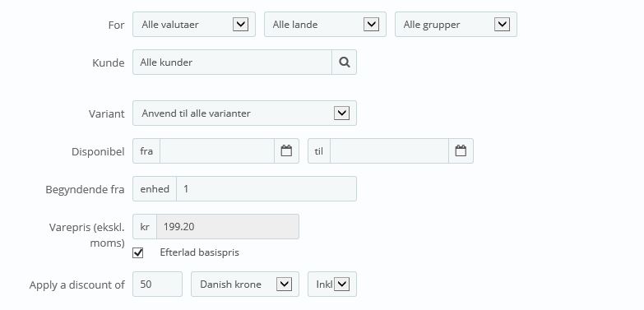Click the Varepris 199.20 price field
644x310 pixels.
point(228,227)
